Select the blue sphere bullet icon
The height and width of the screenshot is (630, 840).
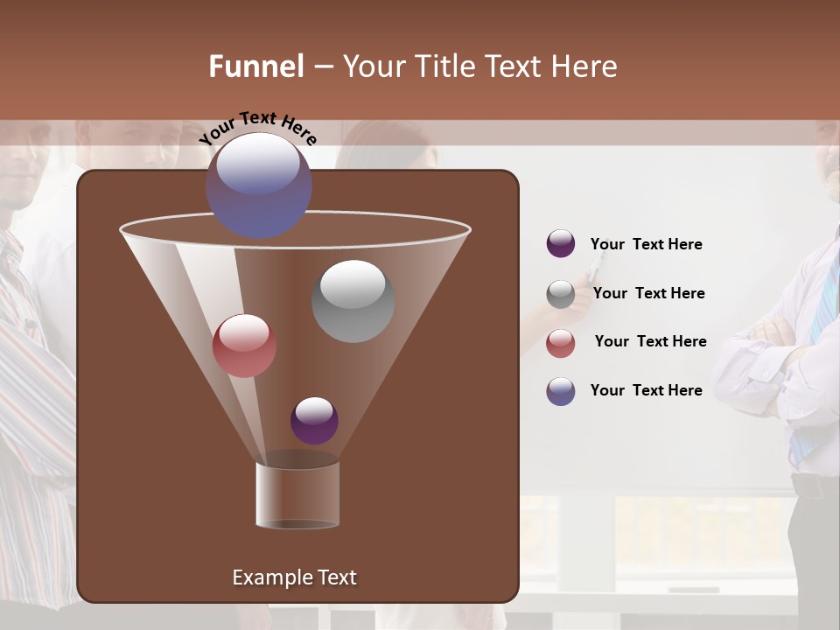click(561, 391)
